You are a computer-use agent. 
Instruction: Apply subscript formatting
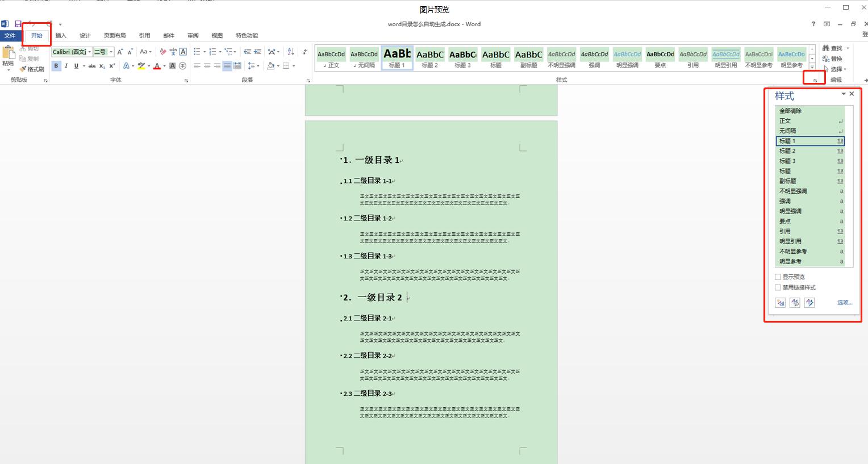tap(102, 66)
